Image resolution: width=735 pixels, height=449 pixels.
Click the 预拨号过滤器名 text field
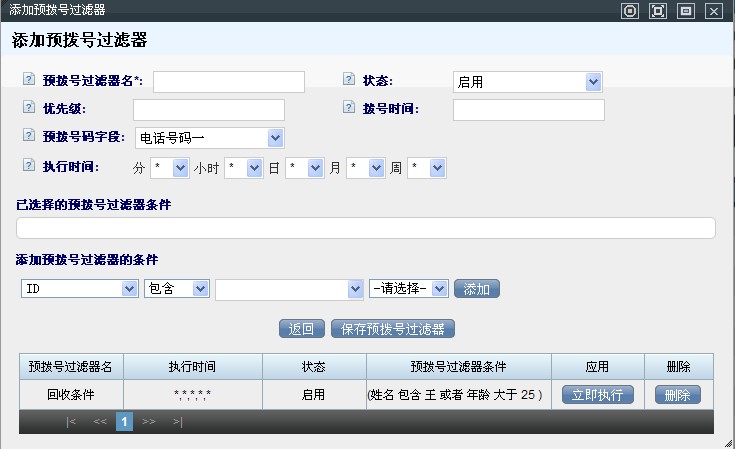coord(228,82)
